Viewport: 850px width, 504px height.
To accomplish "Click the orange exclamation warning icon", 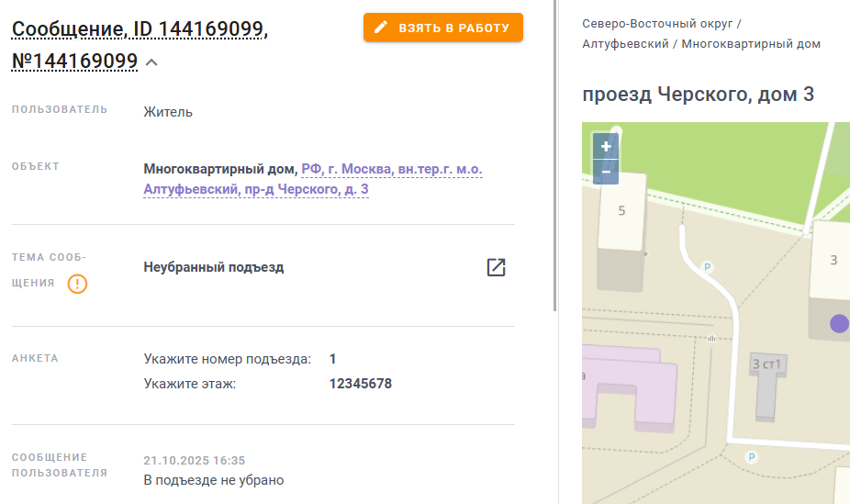I will [77, 284].
